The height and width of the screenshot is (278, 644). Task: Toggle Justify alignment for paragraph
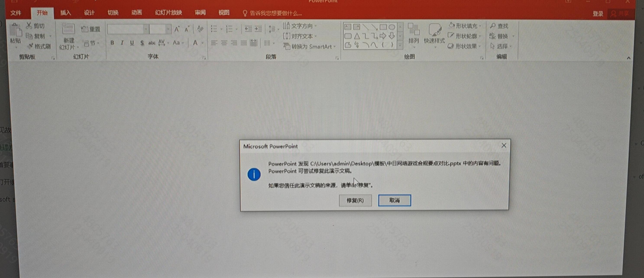[x=244, y=43]
